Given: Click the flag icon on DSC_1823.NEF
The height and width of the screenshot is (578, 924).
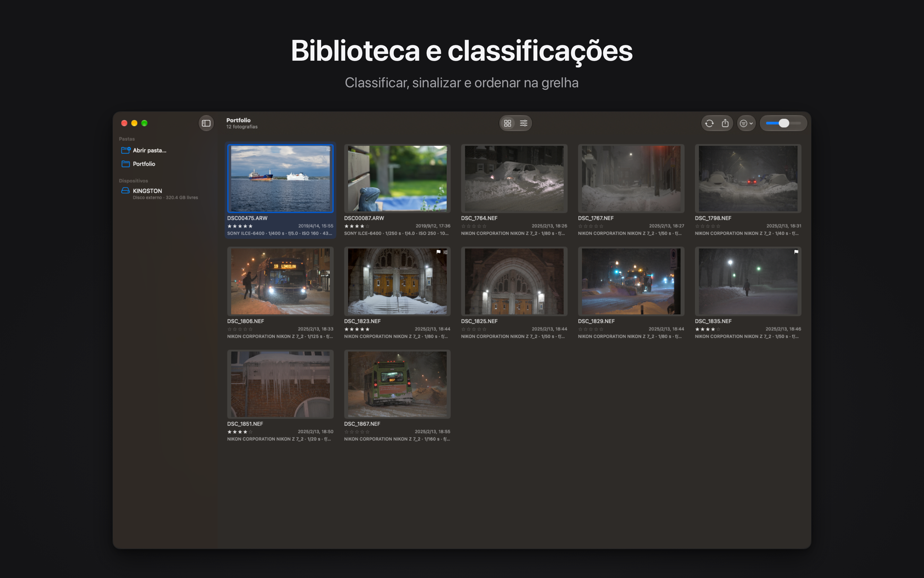Looking at the screenshot, I should (x=438, y=252).
